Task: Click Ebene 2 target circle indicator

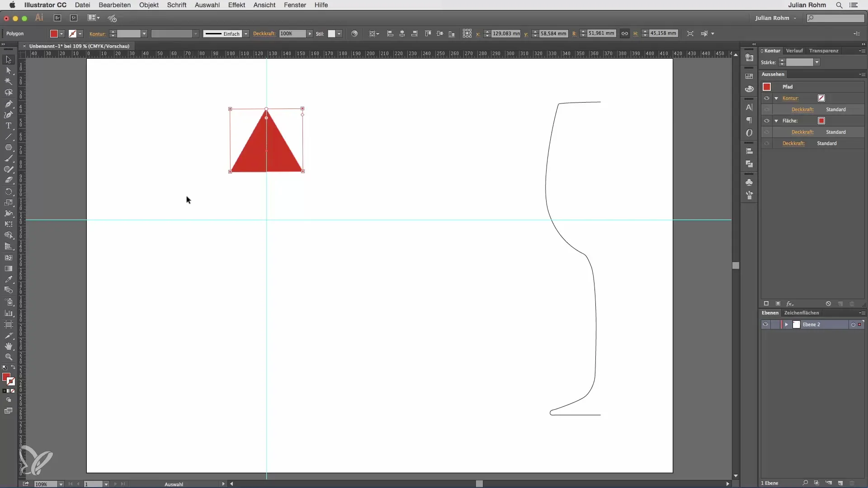Action: click(853, 324)
